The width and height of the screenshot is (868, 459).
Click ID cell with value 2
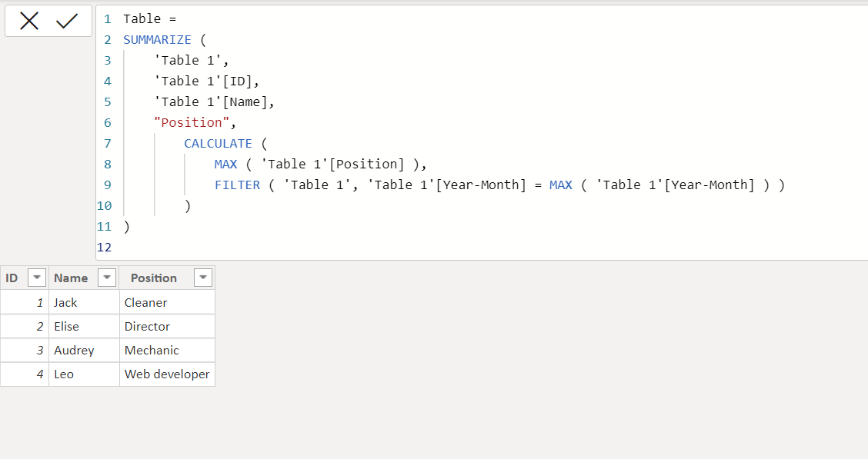tap(25, 326)
